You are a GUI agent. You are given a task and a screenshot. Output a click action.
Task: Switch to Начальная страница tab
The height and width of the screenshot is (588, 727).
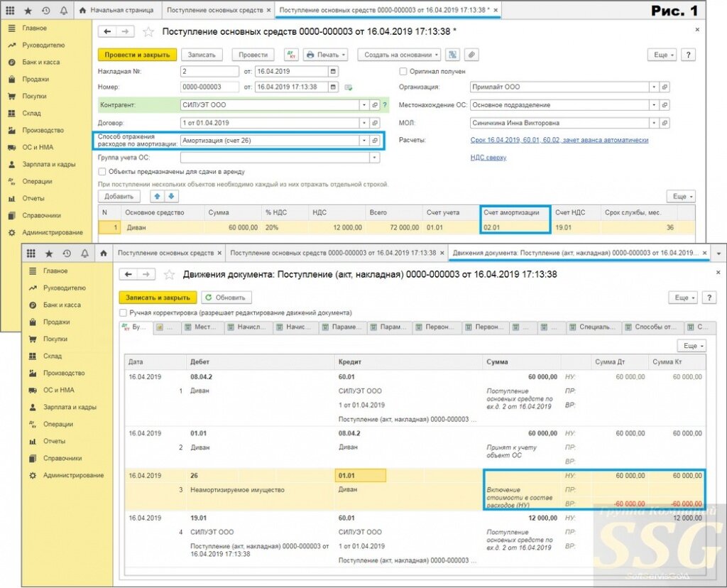click(117, 10)
